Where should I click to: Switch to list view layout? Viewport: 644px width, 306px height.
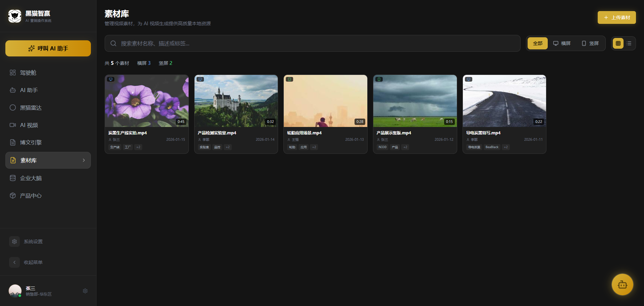629,43
